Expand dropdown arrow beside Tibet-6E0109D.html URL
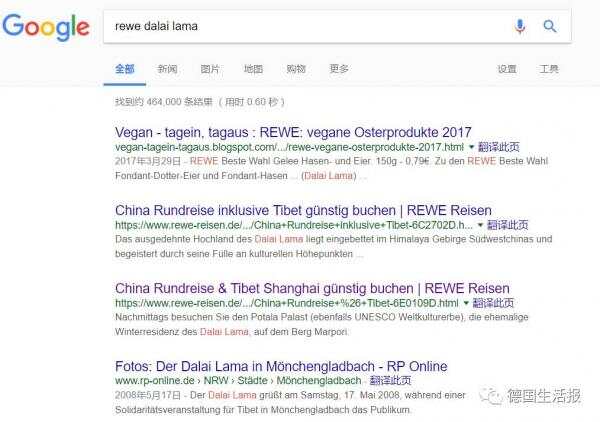Image resolution: width=600 pixels, height=422 pixels. (x=466, y=303)
